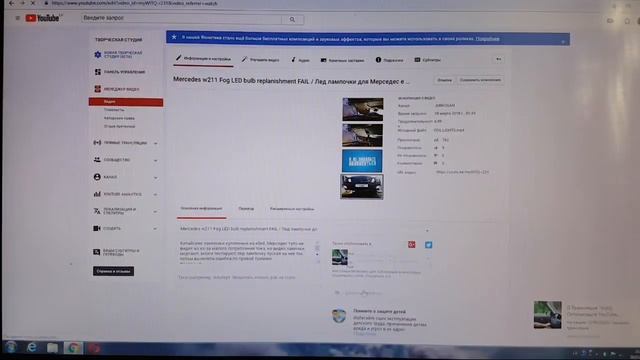Click the browser forward arrow
The height and width of the screenshot is (360, 640).
pyautogui.click(x=22, y=3)
